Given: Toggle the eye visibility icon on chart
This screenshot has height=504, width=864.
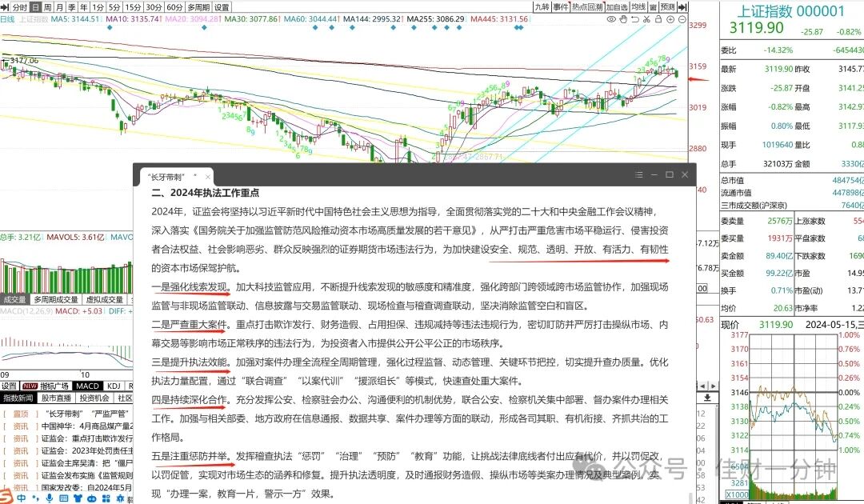Looking at the screenshot, I should point(612,19).
